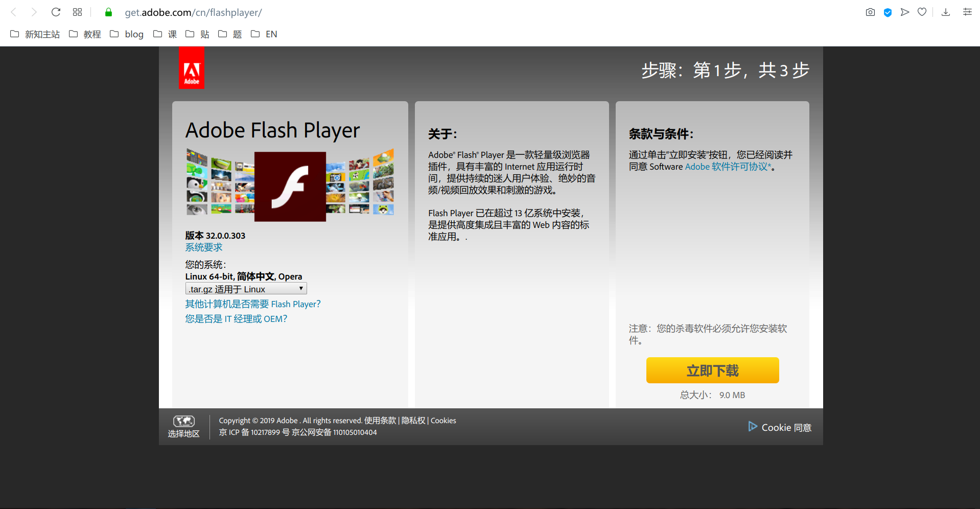Open the Adobe 软件许可协议 link
The width and height of the screenshot is (980, 509).
click(x=728, y=167)
